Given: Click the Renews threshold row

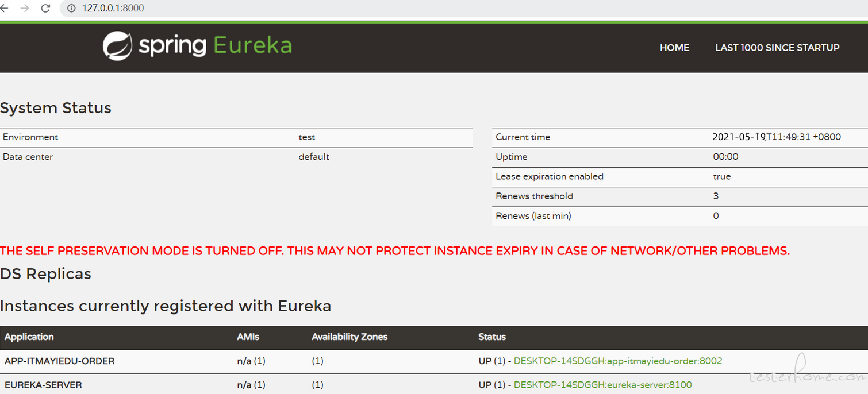Looking at the screenshot, I should 680,196.
